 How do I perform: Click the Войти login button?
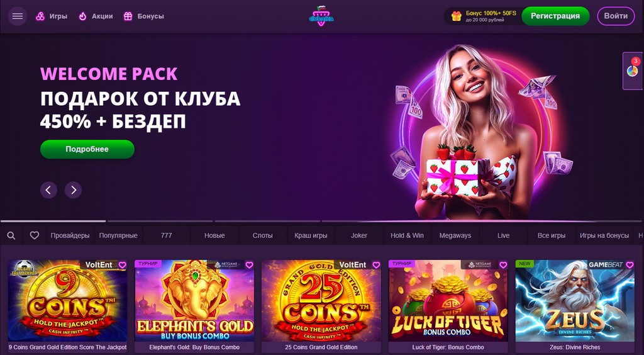[616, 16]
